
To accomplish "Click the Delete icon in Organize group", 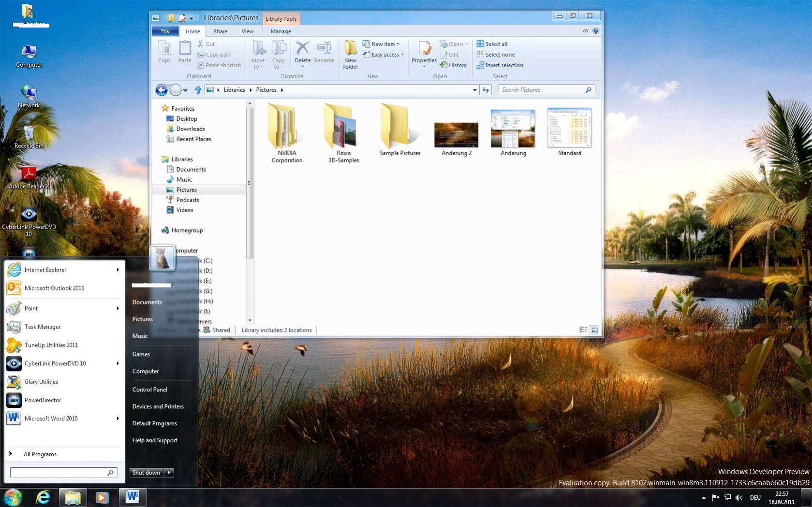I will tap(303, 53).
